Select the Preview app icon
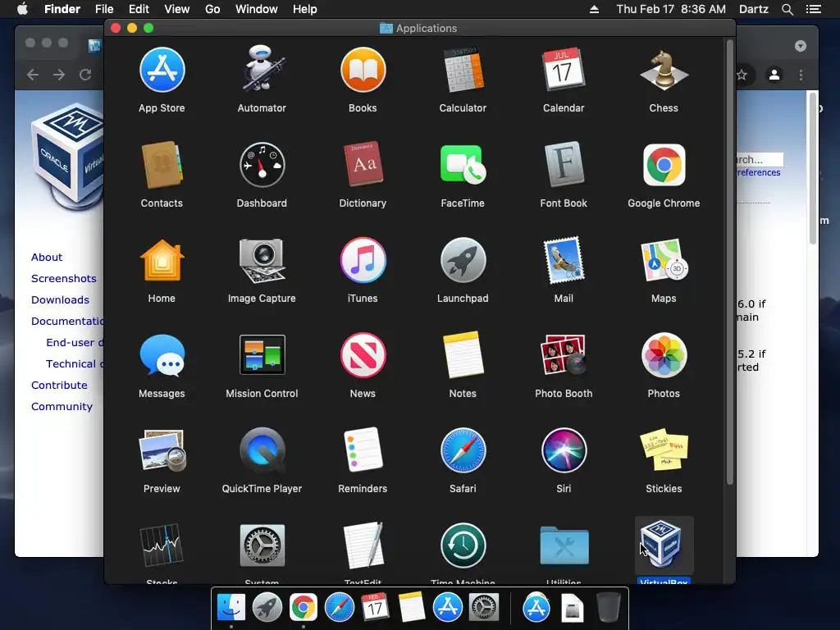The width and height of the screenshot is (840, 630). pos(162,450)
